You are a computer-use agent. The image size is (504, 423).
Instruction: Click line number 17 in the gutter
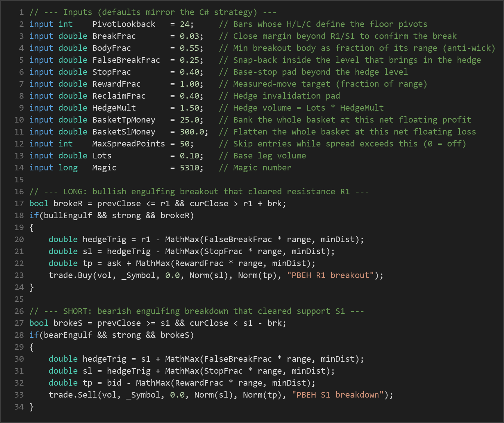coord(19,204)
